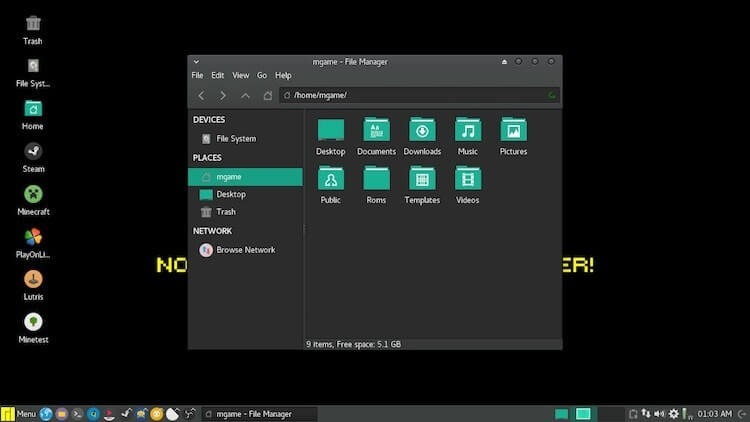Image resolution: width=750 pixels, height=422 pixels.
Task: Launch Lutris from the desktop
Action: pos(33,286)
